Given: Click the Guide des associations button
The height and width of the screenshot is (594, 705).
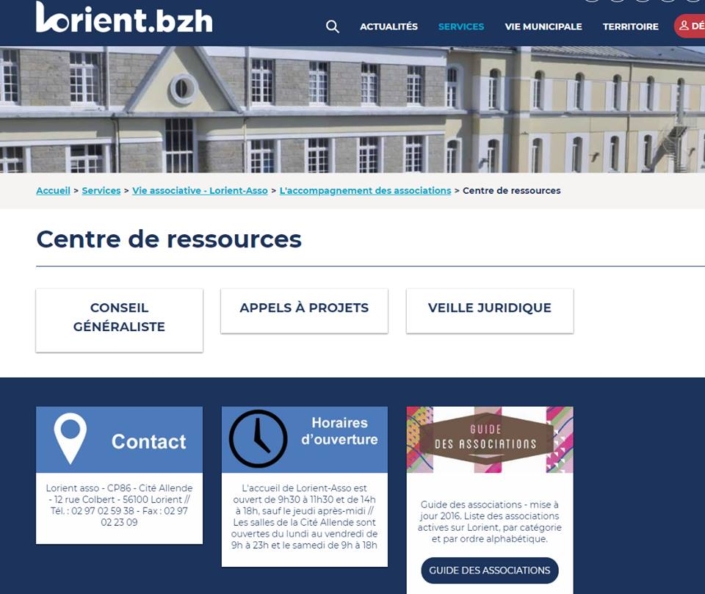Looking at the screenshot, I should click(x=490, y=570).
